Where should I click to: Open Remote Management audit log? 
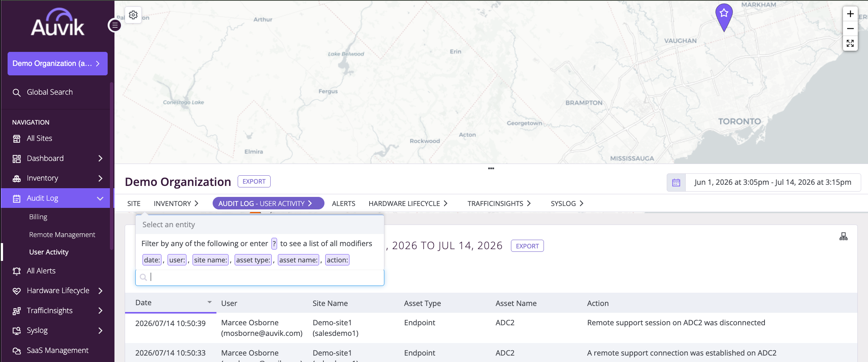coord(62,235)
